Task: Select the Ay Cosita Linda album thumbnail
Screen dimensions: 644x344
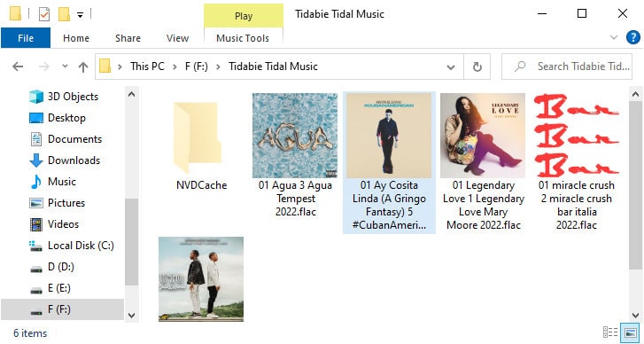Action: click(389, 136)
